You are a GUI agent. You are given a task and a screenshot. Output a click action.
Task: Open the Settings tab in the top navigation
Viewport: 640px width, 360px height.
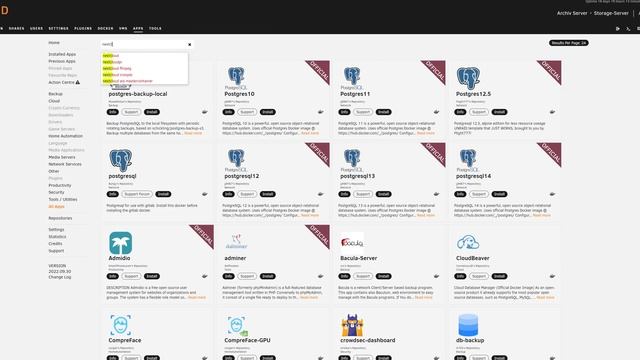[58, 29]
